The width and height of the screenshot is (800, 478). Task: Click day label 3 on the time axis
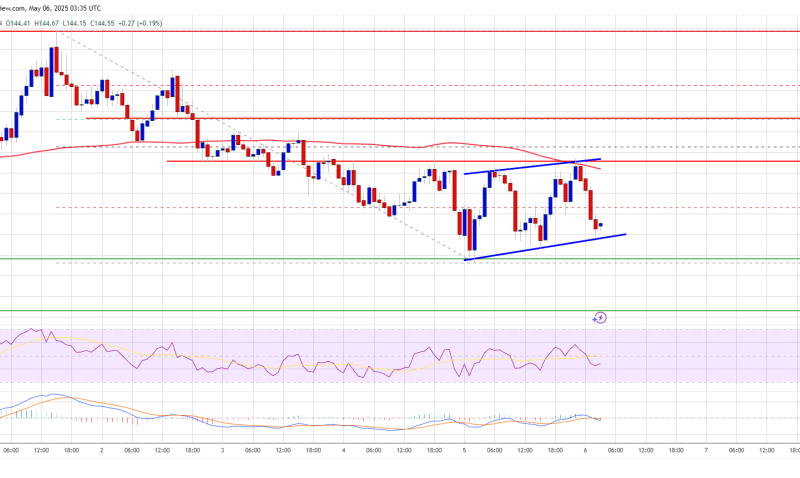pos(222,450)
